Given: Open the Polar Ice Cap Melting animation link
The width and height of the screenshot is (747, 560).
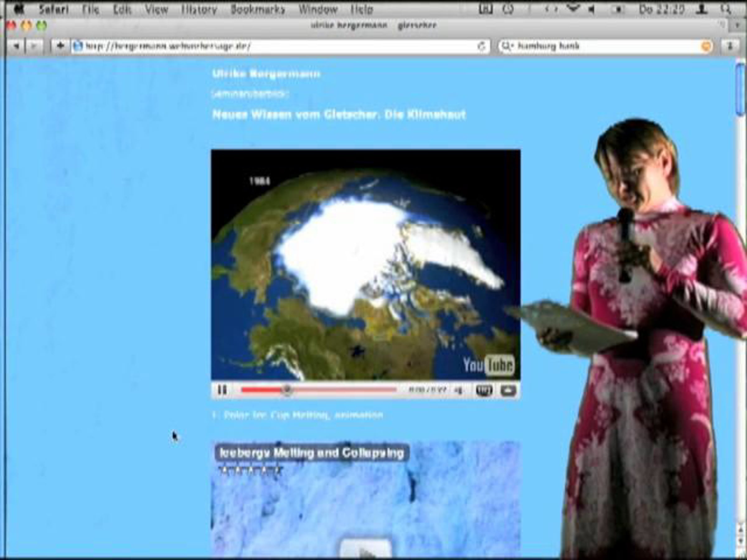Looking at the screenshot, I should 303,415.
